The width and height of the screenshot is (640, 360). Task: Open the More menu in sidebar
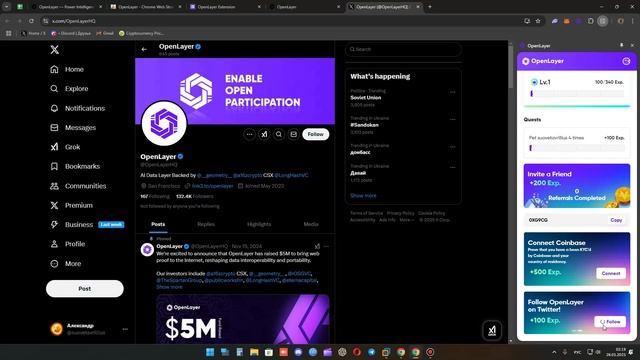pyautogui.click(x=66, y=264)
